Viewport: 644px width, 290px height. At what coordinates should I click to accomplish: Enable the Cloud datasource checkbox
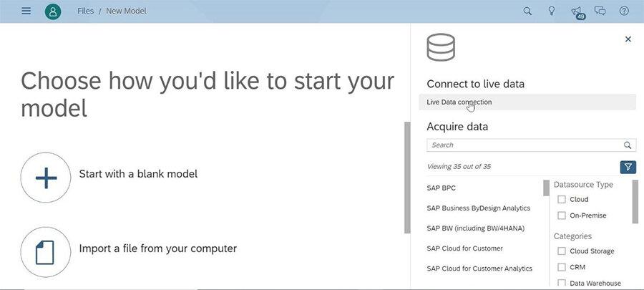pos(562,200)
